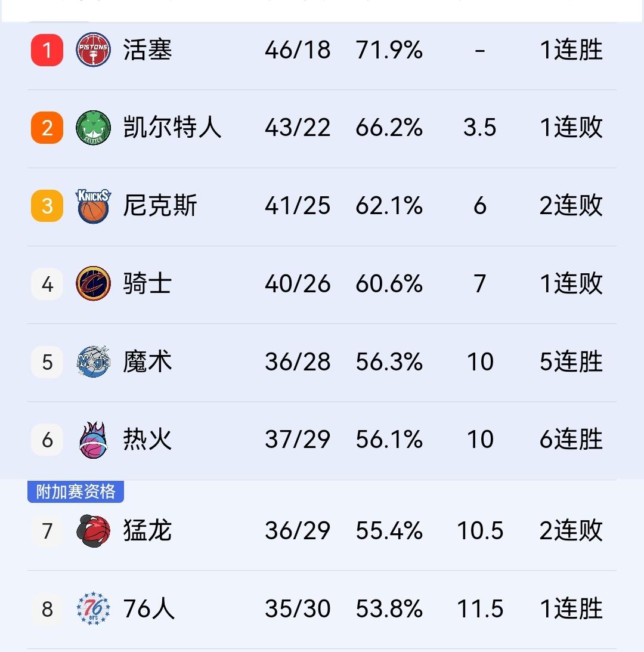Click the 76ers team logo
The width and height of the screenshot is (644, 652).
coord(93,608)
